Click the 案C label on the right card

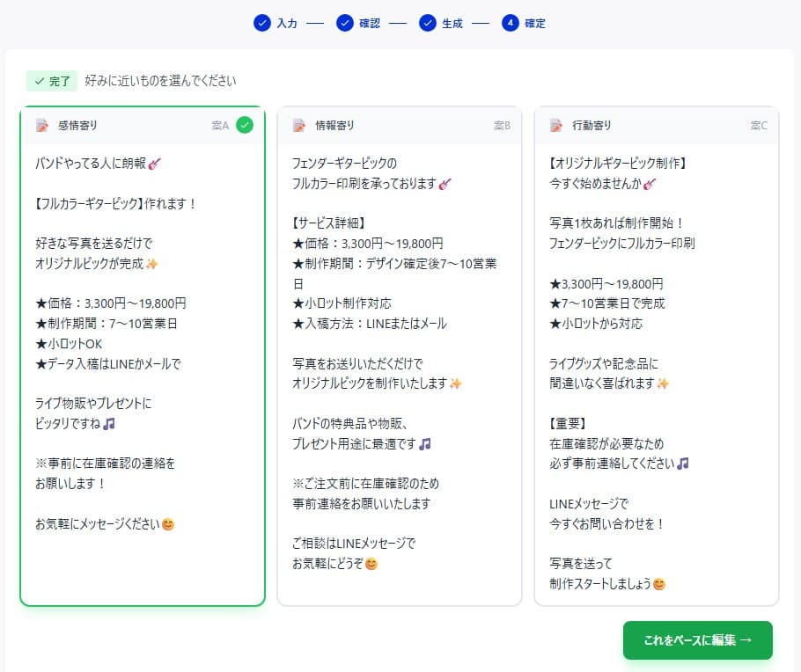coord(759,126)
